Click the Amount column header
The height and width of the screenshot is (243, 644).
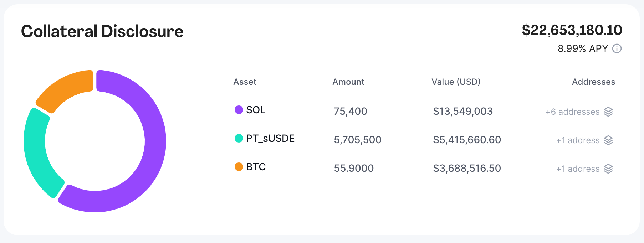(348, 82)
